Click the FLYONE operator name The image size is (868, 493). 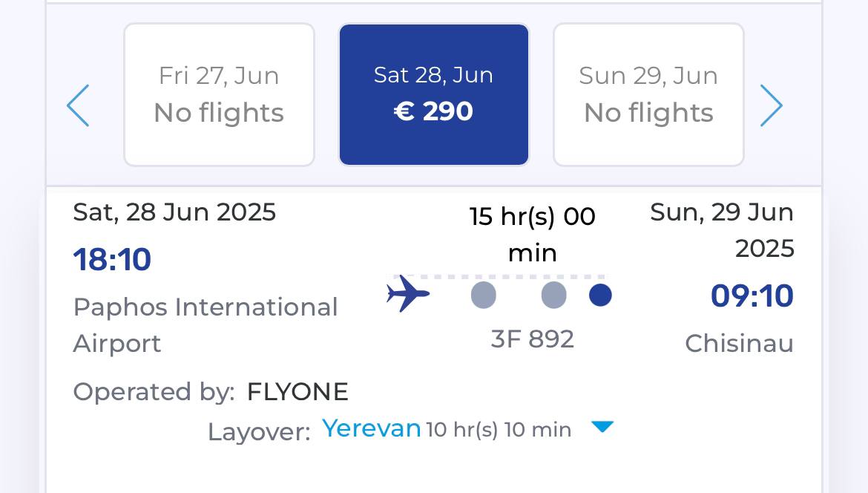tap(297, 391)
